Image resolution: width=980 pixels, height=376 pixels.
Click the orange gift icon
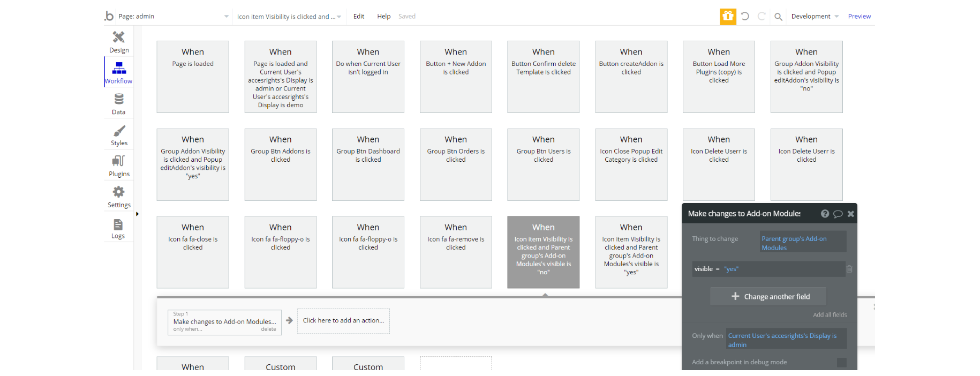(728, 16)
